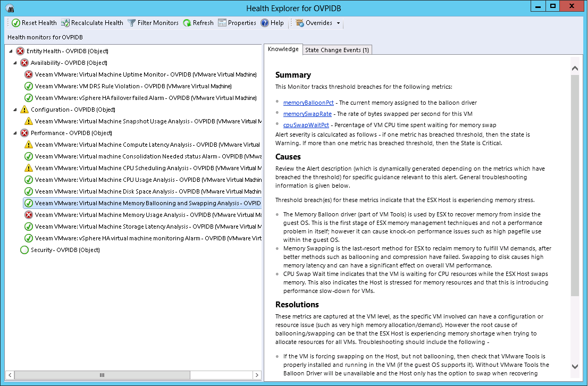Click the Help label in the toolbar

277,23
